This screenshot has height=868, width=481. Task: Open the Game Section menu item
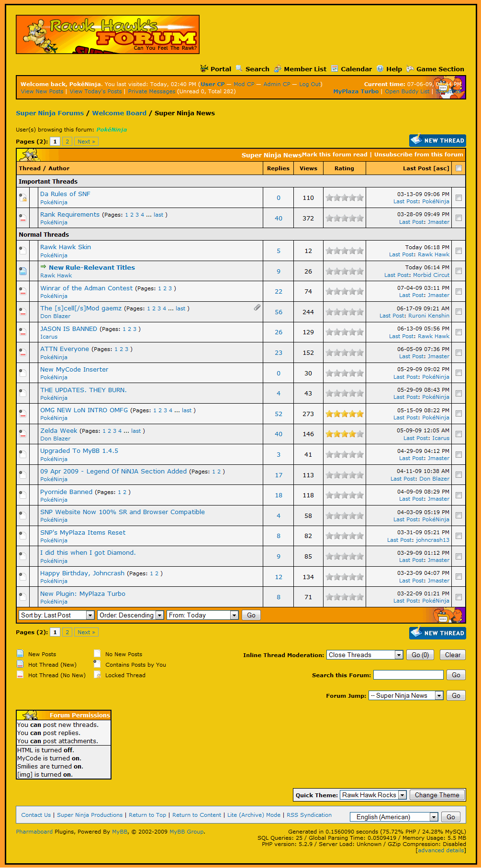440,69
